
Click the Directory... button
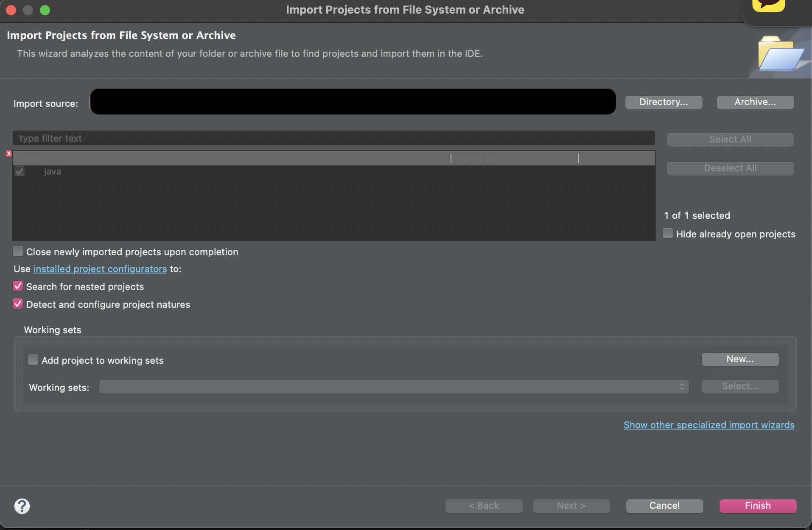664,102
